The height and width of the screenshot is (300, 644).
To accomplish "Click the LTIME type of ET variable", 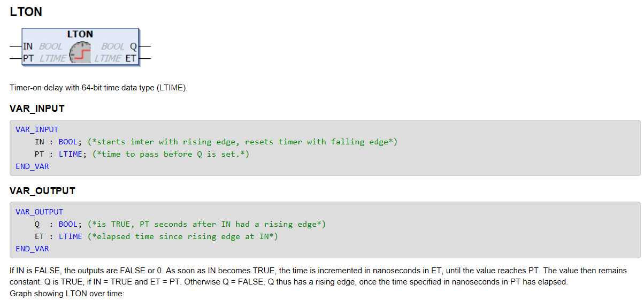I will [70, 236].
